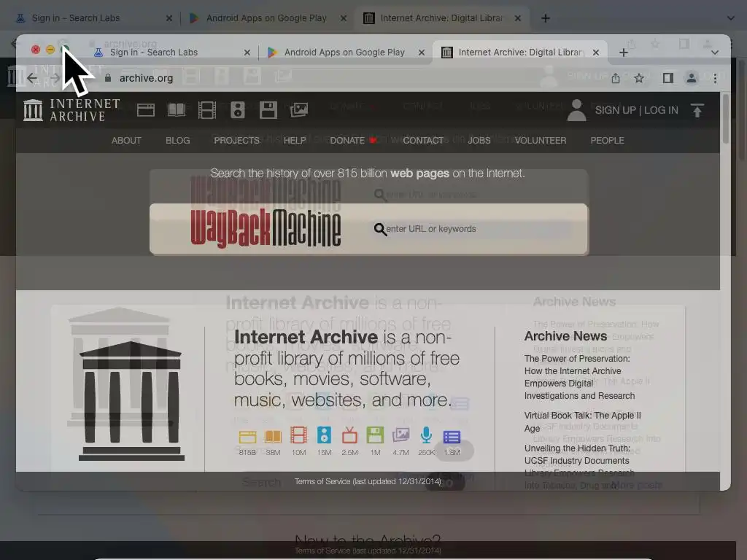This screenshot has width=747, height=560.
Task: Open the ABOUT navigation item
Action: point(126,141)
